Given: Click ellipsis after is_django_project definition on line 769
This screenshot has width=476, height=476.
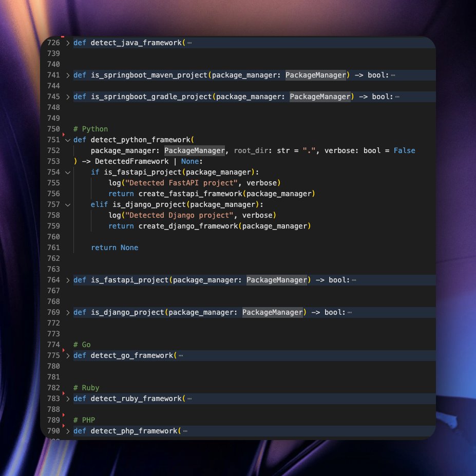Looking at the screenshot, I should click(x=350, y=312).
